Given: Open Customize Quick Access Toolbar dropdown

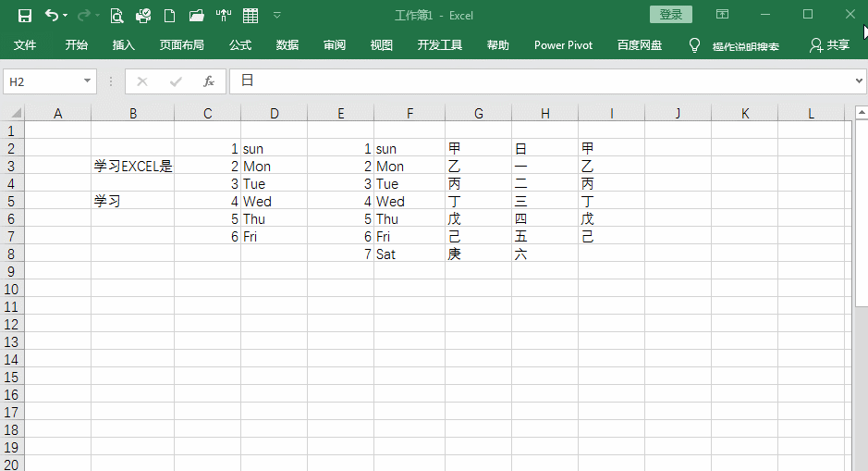Looking at the screenshot, I should [277, 16].
